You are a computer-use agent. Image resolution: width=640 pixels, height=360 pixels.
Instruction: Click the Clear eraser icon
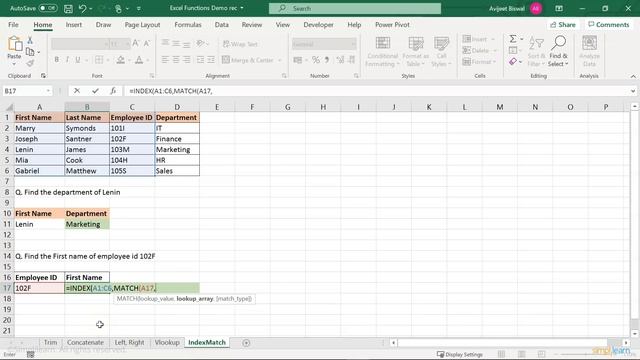(x=513, y=62)
